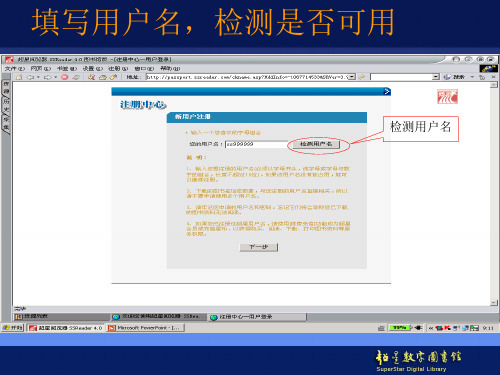
Task: Go back using the back arrow icon
Action: pos(30,77)
